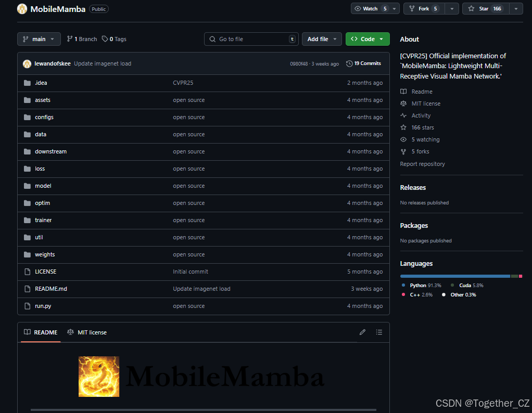This screenshot has width=532, height=413.
Task: Open the README.md file name
Action: pos(51,289)
